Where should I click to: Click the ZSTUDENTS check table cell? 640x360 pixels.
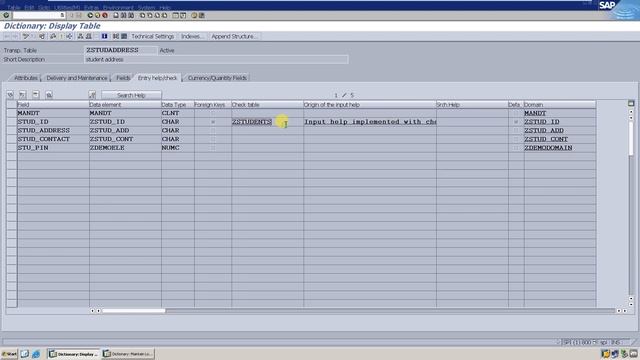pyautogui.click(x=267, y=122)
